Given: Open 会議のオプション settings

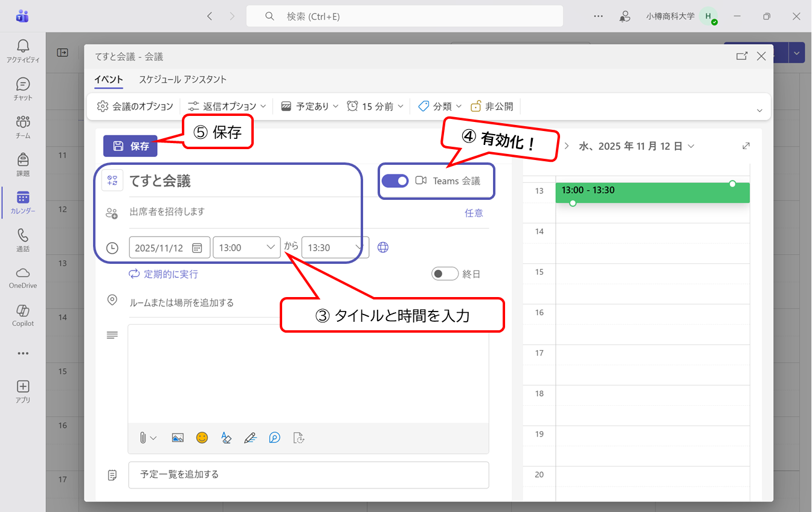Looking at the screenshot, I should point(135,106).
